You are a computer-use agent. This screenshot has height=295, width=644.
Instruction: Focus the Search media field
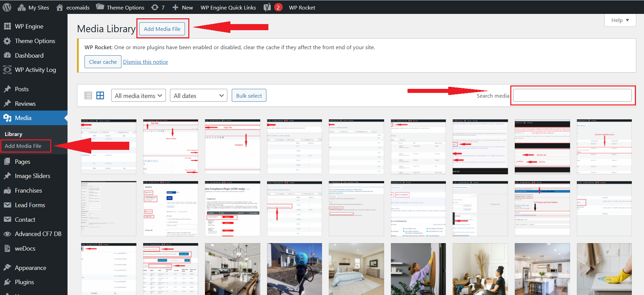click(x=572, y=95)
